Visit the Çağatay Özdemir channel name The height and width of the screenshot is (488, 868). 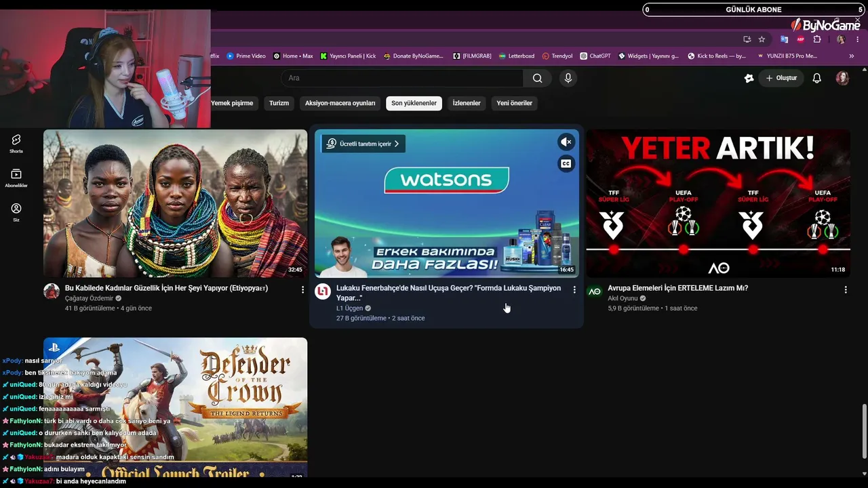point(89,298)
